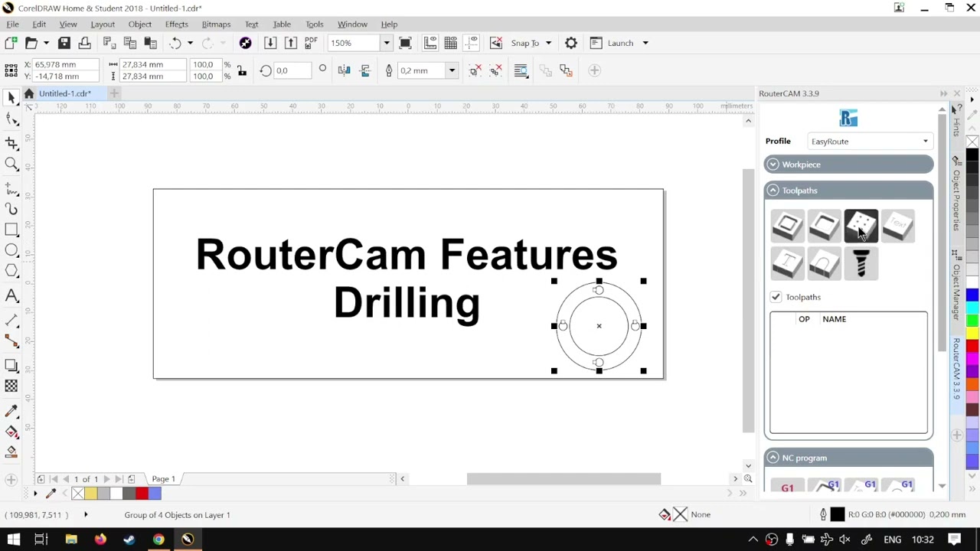This screenshot has height=551, width=980.
Task: Click the Mirror horizontally icon
Action: click(344, 70)
